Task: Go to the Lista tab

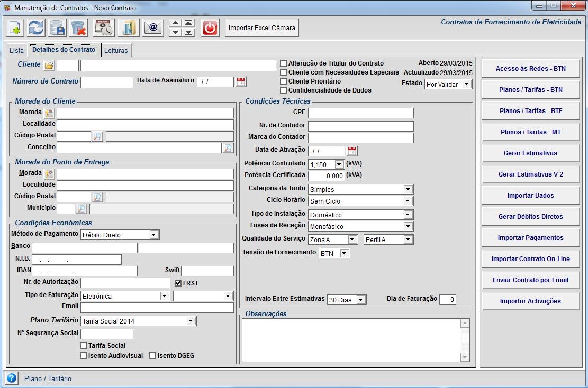Action: click(x=17, y=51)
